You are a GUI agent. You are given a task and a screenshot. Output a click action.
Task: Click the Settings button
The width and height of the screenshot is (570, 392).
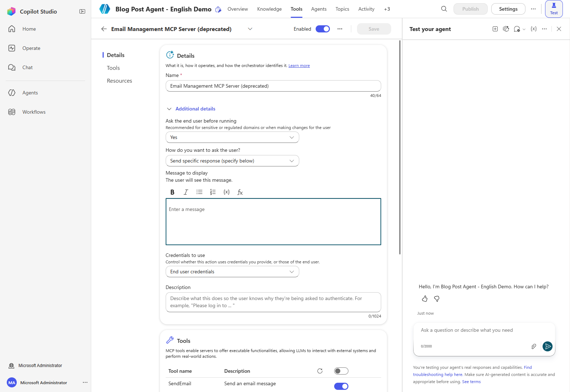pyautogui.click(x=508, y=9)
